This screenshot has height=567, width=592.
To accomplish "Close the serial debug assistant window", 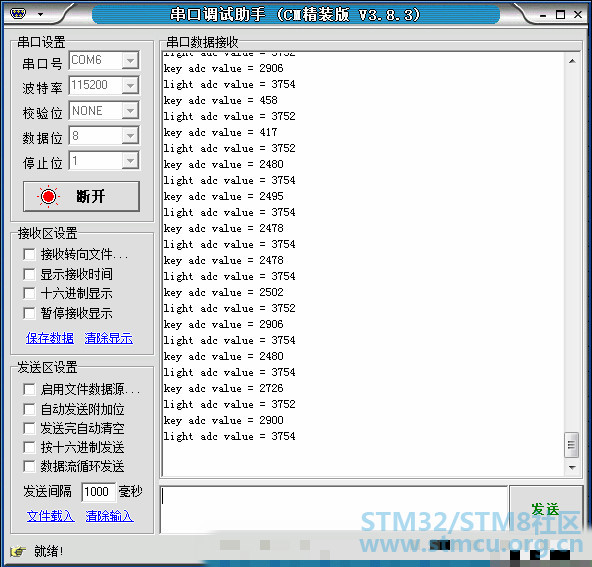I will pos(578,14).
